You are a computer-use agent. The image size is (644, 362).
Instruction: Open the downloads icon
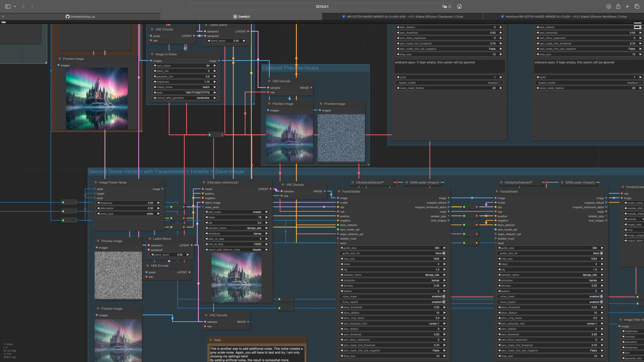[609, 7]
